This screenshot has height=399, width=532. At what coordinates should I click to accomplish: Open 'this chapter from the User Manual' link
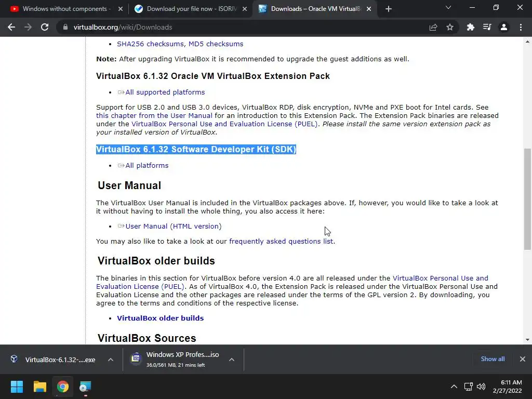[154, 116]
